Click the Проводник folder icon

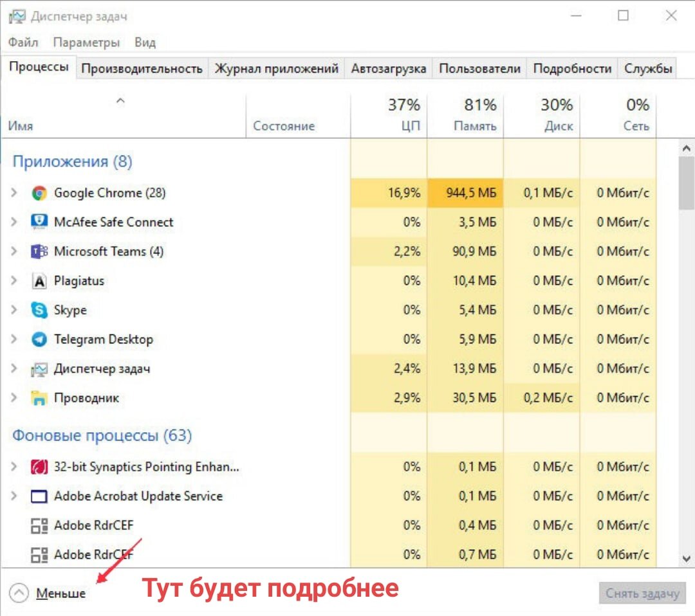[39, 398]
